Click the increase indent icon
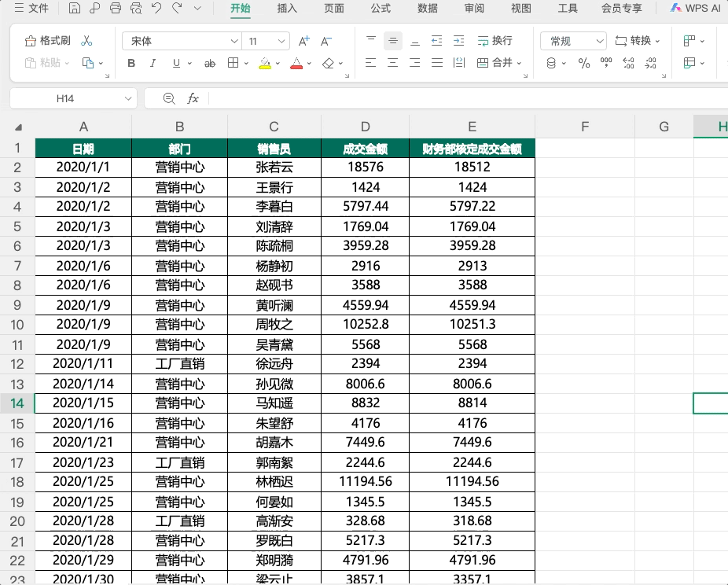Viewport: 728px width, 585px height. (458, 41)
